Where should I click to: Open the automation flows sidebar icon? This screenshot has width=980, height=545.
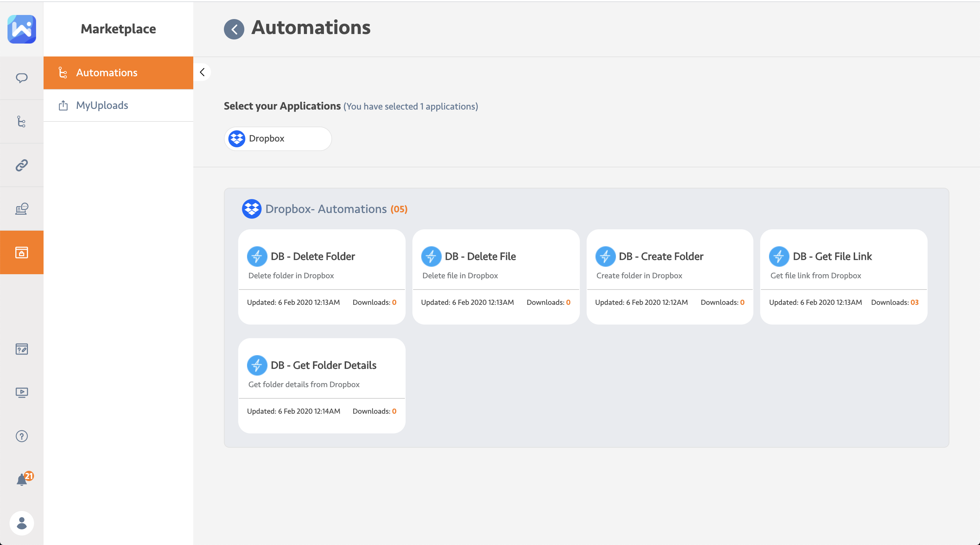click(x=22, y=122)
